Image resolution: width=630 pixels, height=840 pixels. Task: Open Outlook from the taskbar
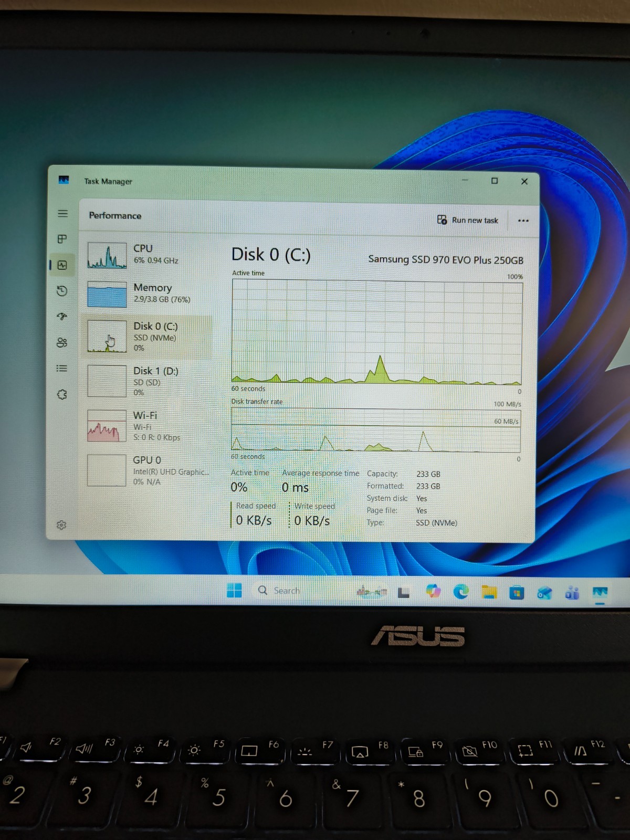[x=544, y=593]
